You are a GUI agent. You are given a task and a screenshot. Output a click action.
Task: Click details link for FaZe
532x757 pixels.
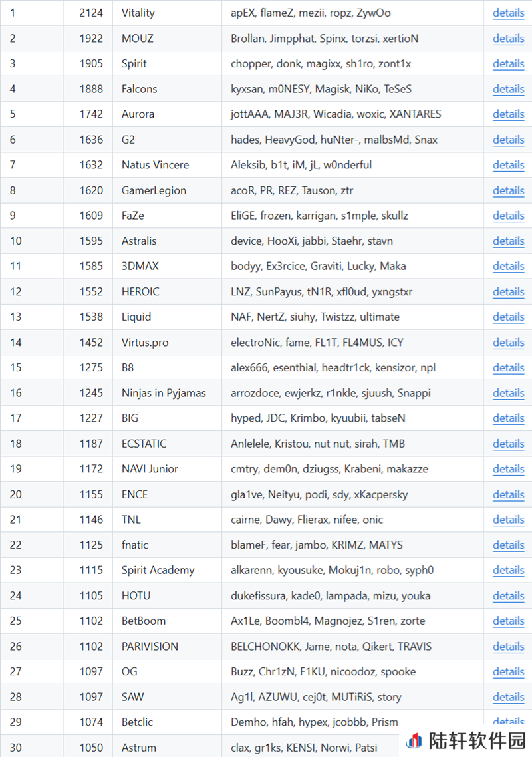coord(508,216)
